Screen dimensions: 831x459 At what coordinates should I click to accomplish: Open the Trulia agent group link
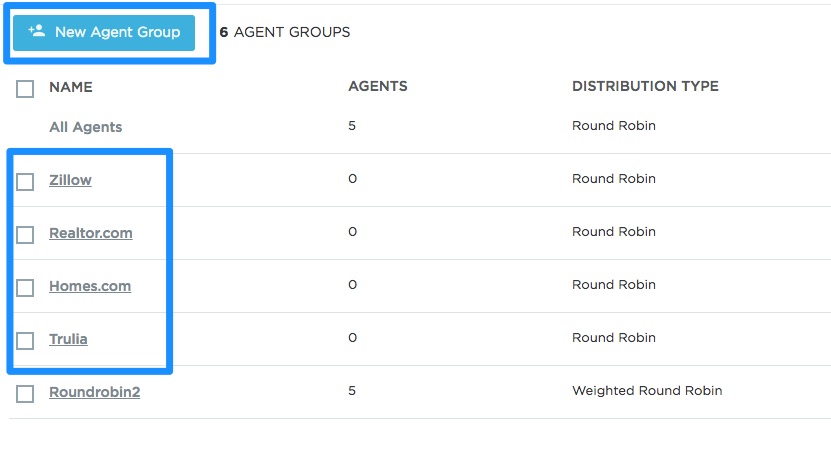pos(68,339)
